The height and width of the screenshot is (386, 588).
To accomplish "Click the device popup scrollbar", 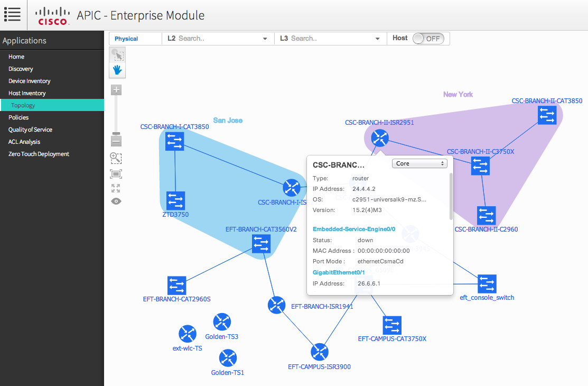I will coord(451,196).
